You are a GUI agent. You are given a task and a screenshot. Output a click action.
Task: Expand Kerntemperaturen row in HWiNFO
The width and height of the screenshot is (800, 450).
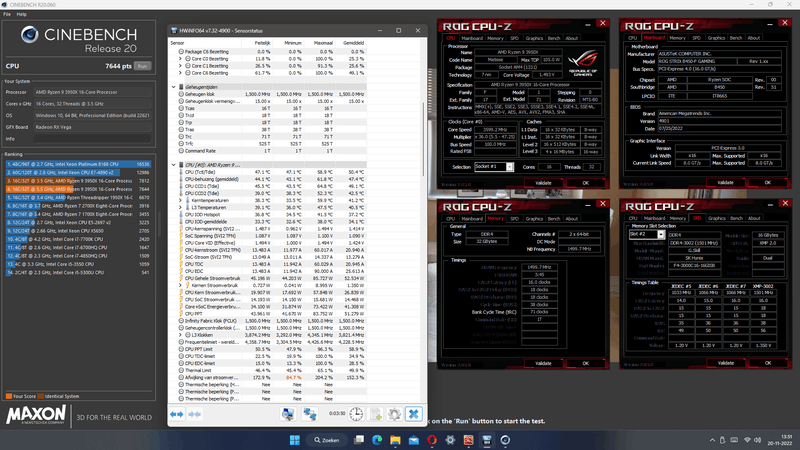(x=180, y=201)
